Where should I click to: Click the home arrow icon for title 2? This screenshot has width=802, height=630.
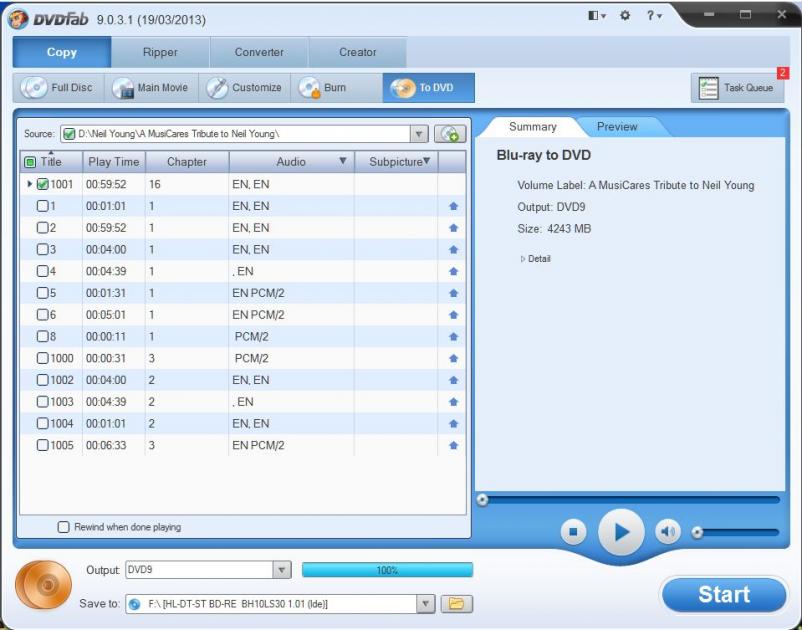pyautogui.click(x=453, y=228)
